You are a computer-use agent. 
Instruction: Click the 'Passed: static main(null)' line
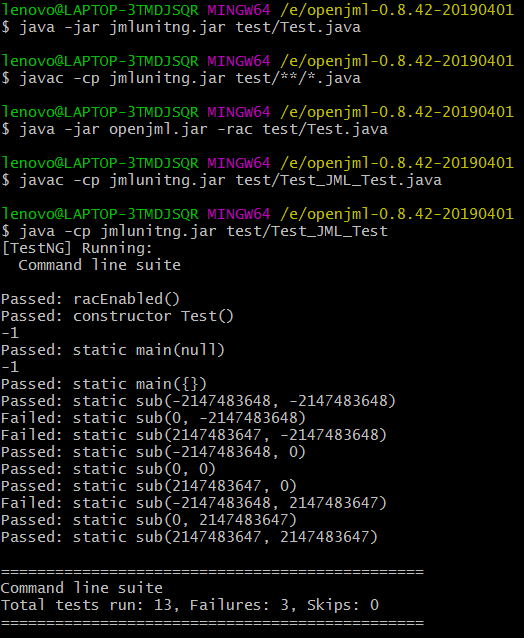point(113,350)
